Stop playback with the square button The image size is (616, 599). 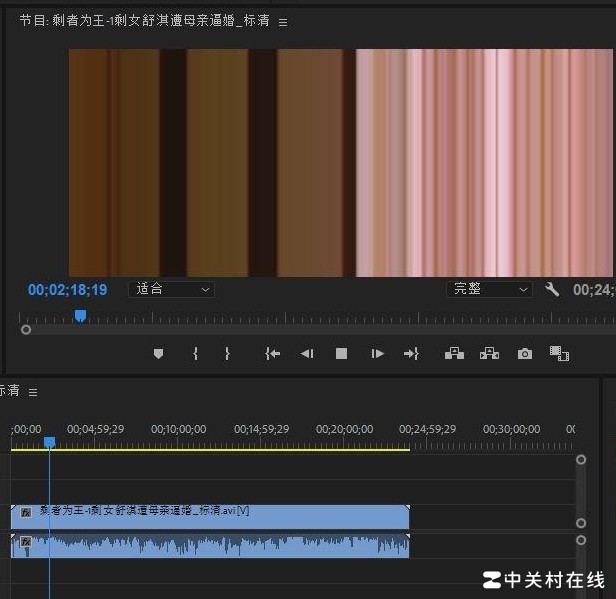pos(341,354)
